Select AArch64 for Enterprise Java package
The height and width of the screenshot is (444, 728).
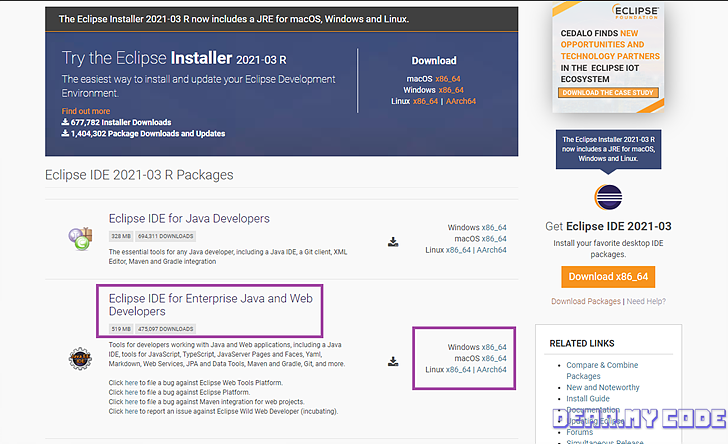(492, 370)
